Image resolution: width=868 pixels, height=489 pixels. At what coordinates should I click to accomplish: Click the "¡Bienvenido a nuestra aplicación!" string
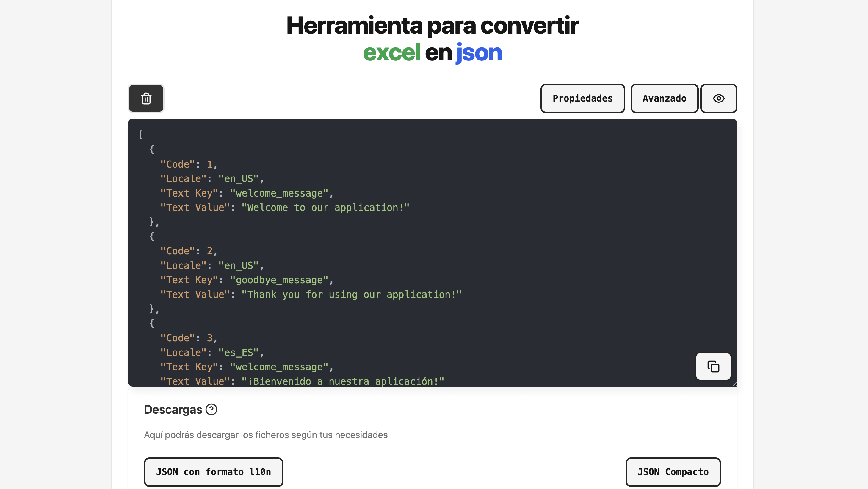(343, 381)
